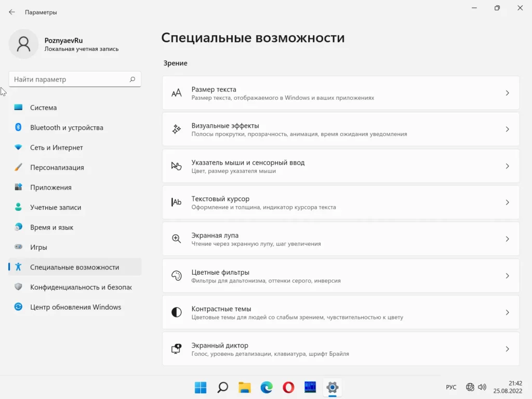Expand Цветные фильтры row chevron
Image resolution: width=532 pixels, height=399 pixels.
(x=507, y=276)
